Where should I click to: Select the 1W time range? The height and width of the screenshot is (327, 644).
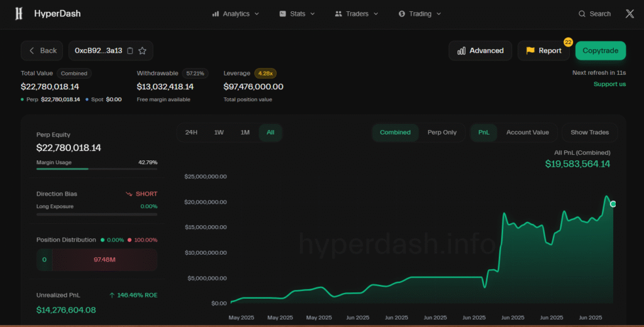click(219, 132)
